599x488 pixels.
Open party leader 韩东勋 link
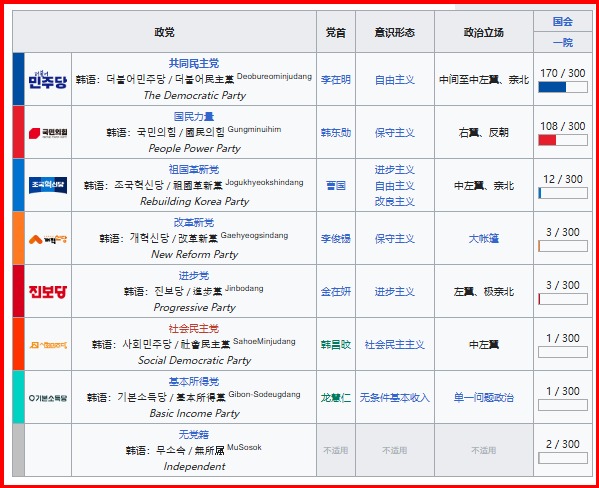[336, 133]
